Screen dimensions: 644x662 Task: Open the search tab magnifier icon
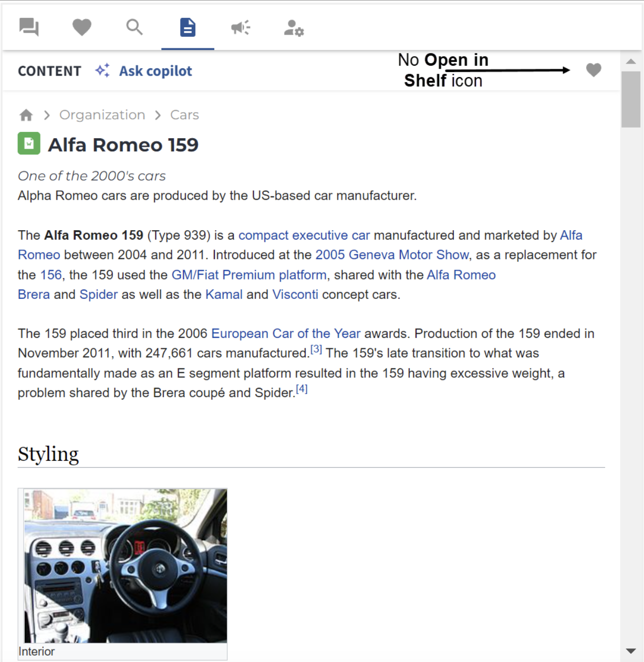tap(134, 27)
